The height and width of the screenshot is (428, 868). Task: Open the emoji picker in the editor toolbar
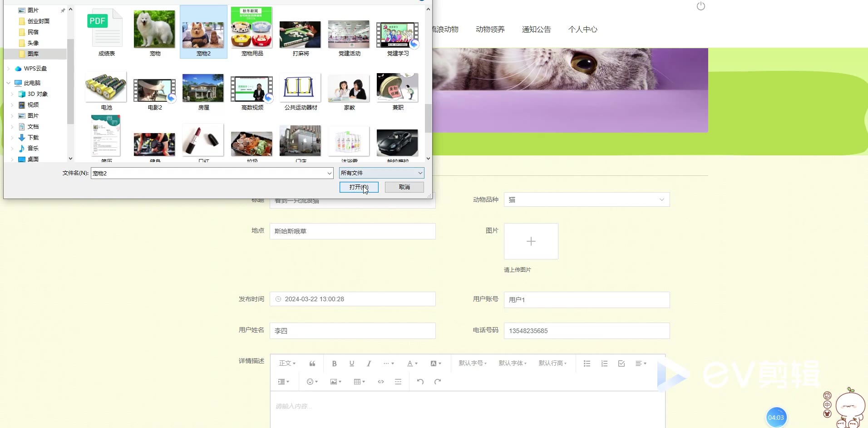pyautogui.click(x=312, y=382)
